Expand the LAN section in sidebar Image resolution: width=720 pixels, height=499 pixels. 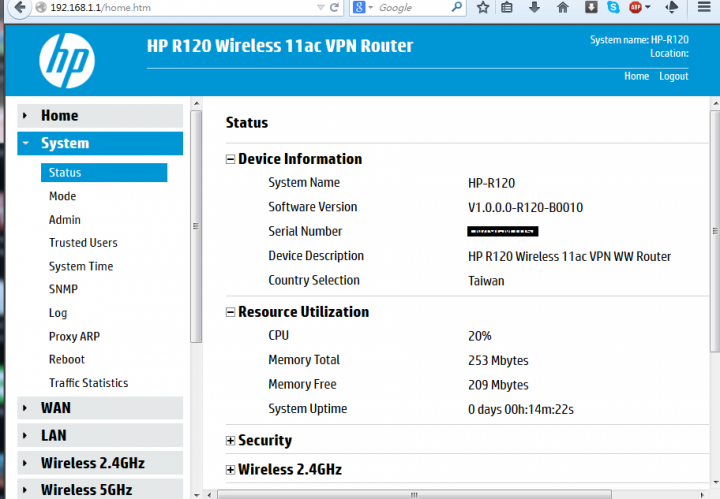(100, 435)
